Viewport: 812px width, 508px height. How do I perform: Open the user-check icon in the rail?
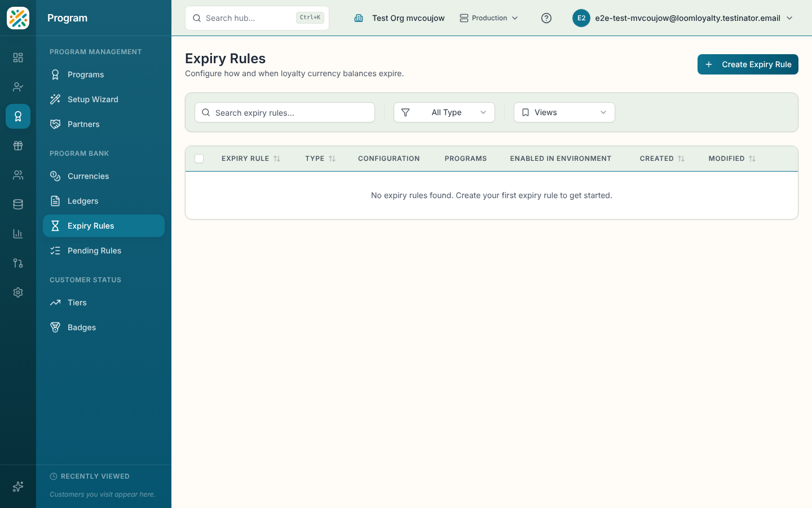click(x=18, y=87)
